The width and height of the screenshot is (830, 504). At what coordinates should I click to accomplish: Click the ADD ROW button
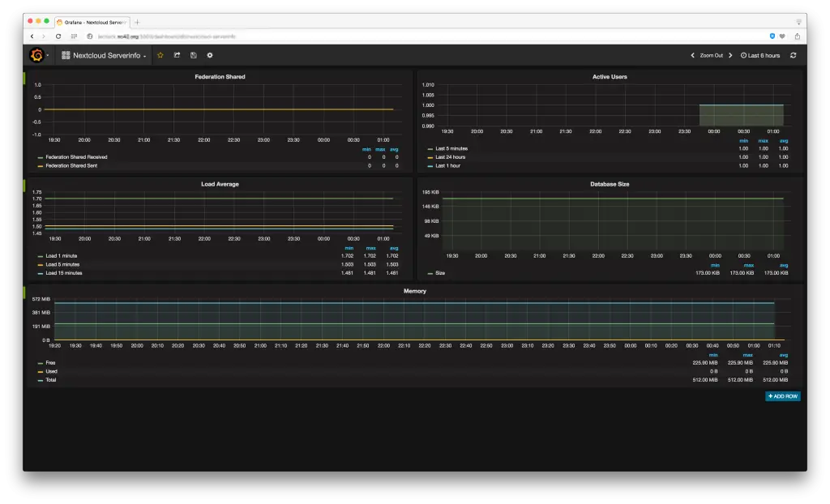(782, 396)
